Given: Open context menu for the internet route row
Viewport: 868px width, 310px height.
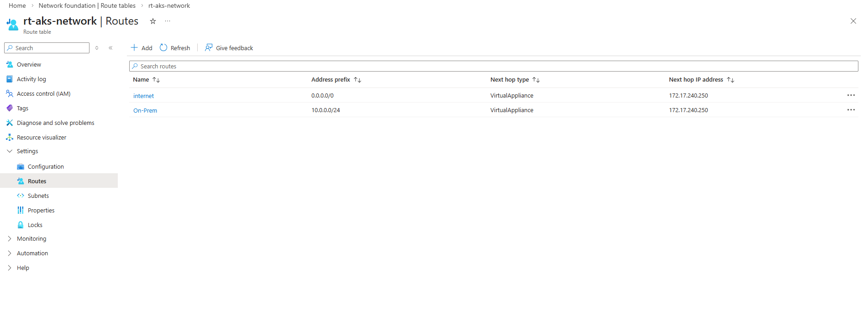Looking at the screenshot, I should (851, 95).
